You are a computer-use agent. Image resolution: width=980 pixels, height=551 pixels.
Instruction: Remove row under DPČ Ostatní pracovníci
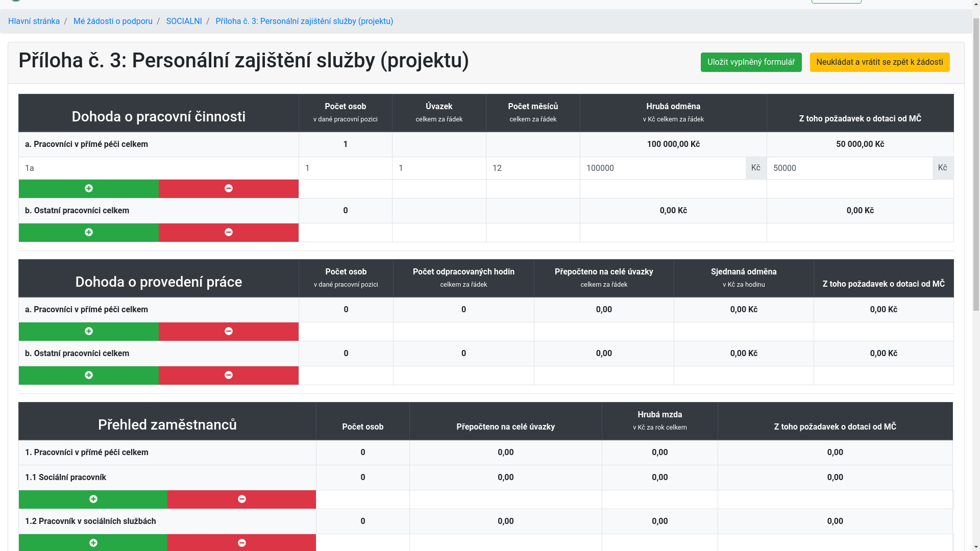point(228,233)
